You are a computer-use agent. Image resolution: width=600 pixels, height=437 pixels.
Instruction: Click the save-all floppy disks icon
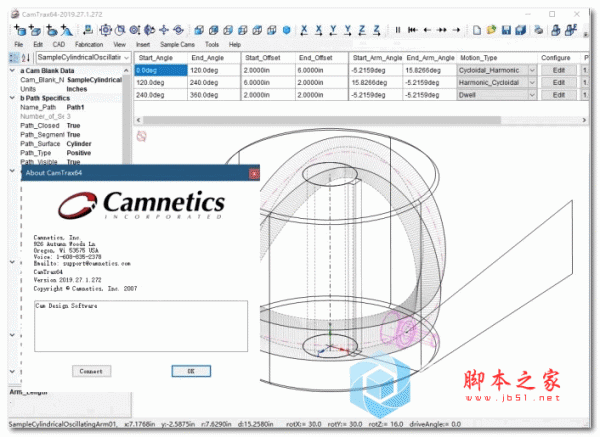pyautogui.click(x=521, y=30)
